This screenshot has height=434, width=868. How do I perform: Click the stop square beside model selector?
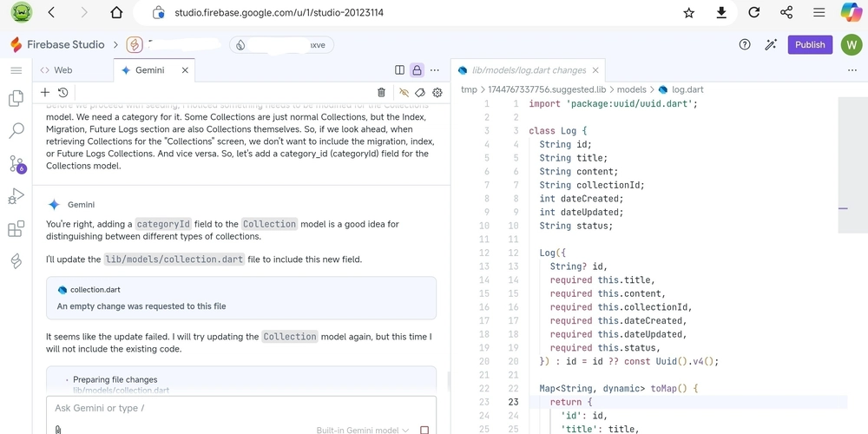(424, 431)
